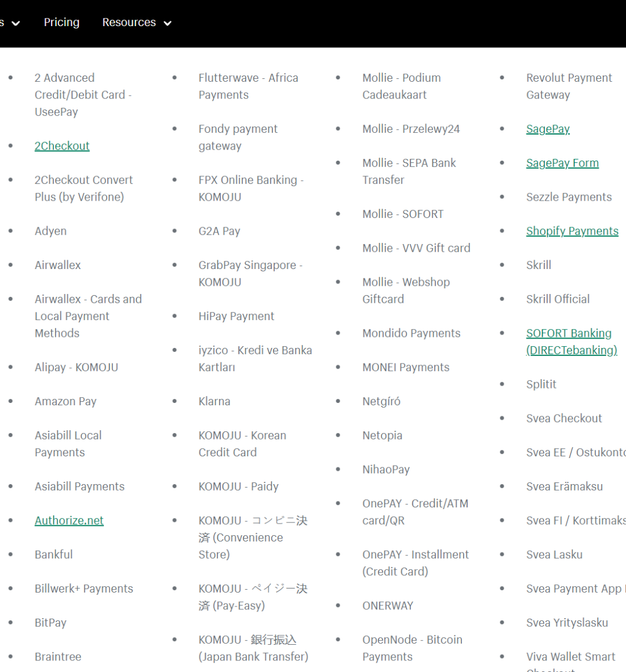Click the SagePay Form link
626x672 pixels.
point(562,163)
